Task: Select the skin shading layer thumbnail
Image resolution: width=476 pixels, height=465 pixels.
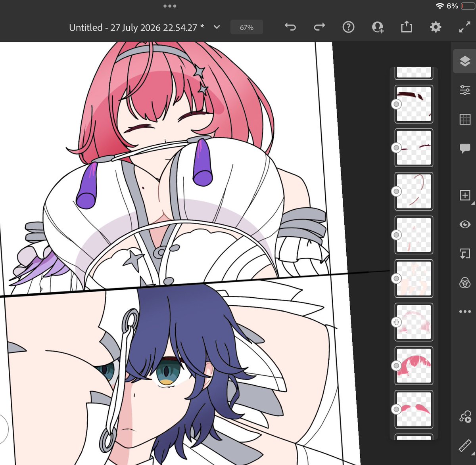Action: point(414,278)
